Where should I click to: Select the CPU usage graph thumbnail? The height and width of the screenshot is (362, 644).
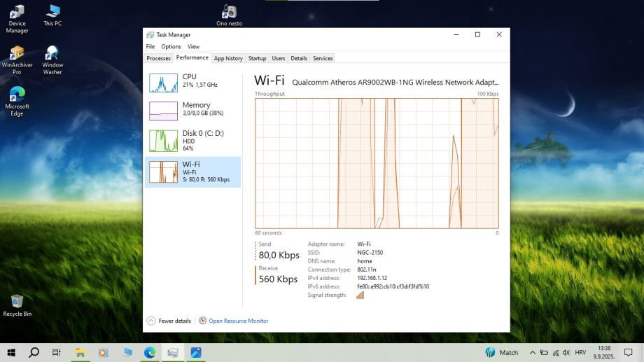click(x=164, y=83)
